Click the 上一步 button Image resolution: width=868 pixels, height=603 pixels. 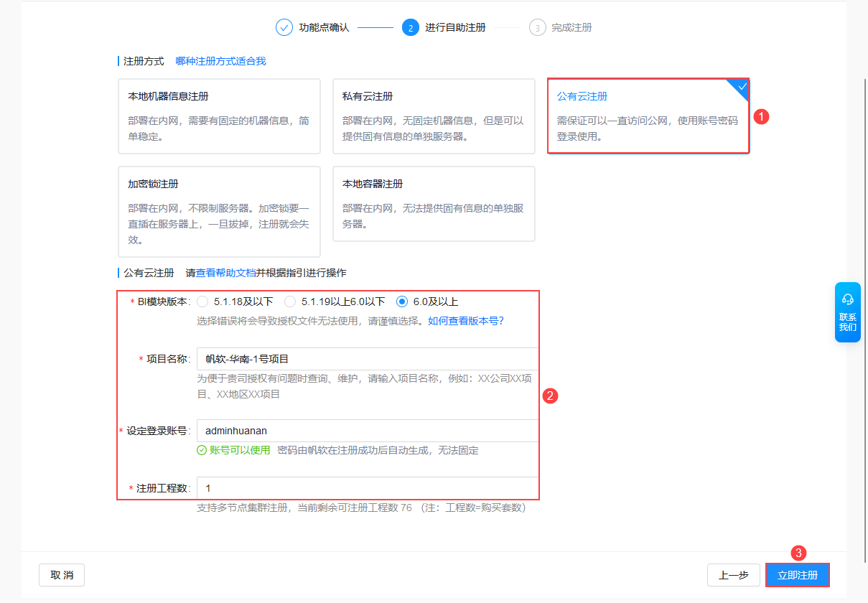(734, 575)
